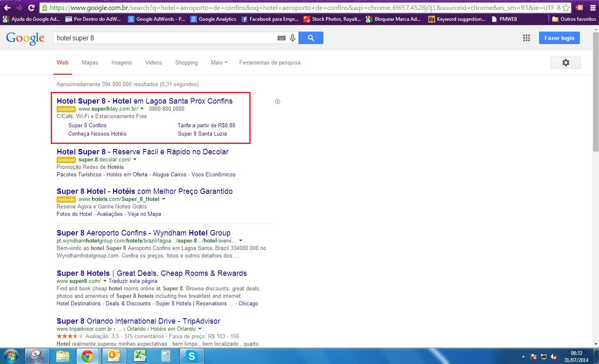The height and width of the screenshot is (364, 599).
Task: Open the Outros favoritos bookmarks folder
Action: 574,19
